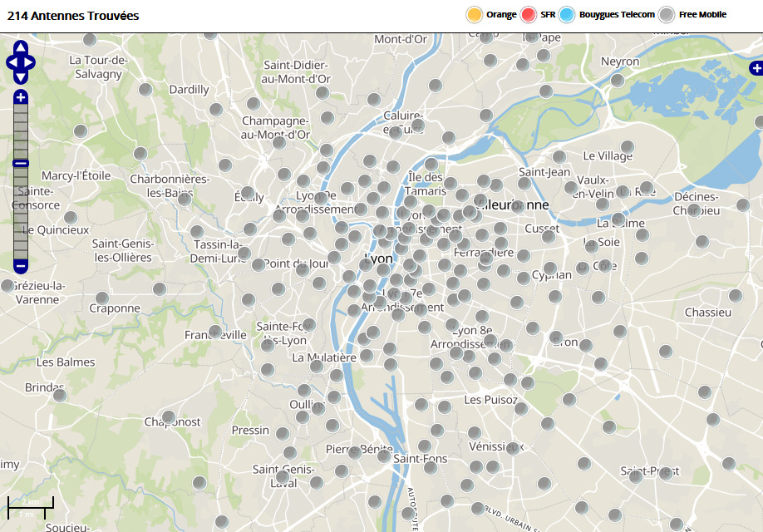763x532 pixels.
Task: Toggle the grey Free Mobile circle
Action: pos(667,14)
